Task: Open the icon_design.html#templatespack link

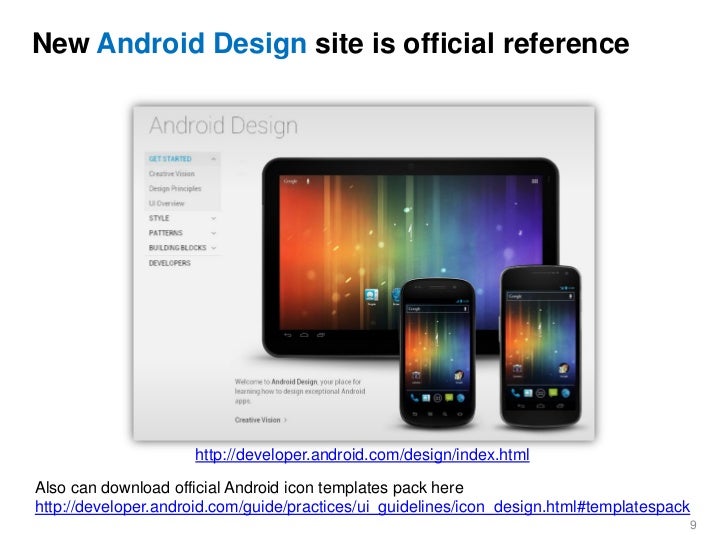Action: click(x=363, y=507)
